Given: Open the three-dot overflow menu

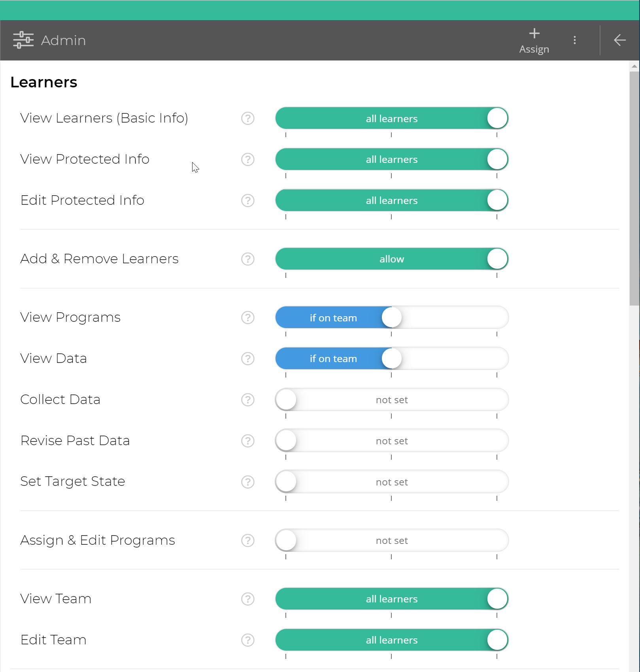Looking at the screenshot, I should pyautogui.click(x=575, y=40).
